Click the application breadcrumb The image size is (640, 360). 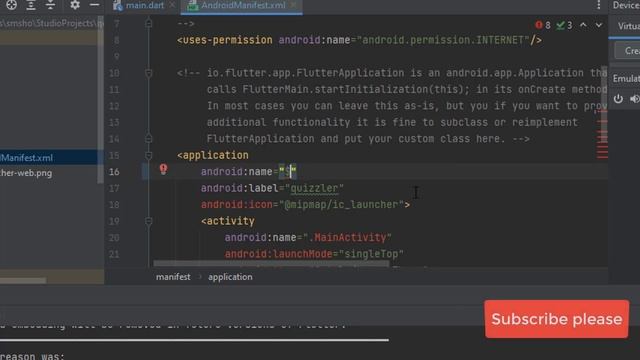(230, 277)
